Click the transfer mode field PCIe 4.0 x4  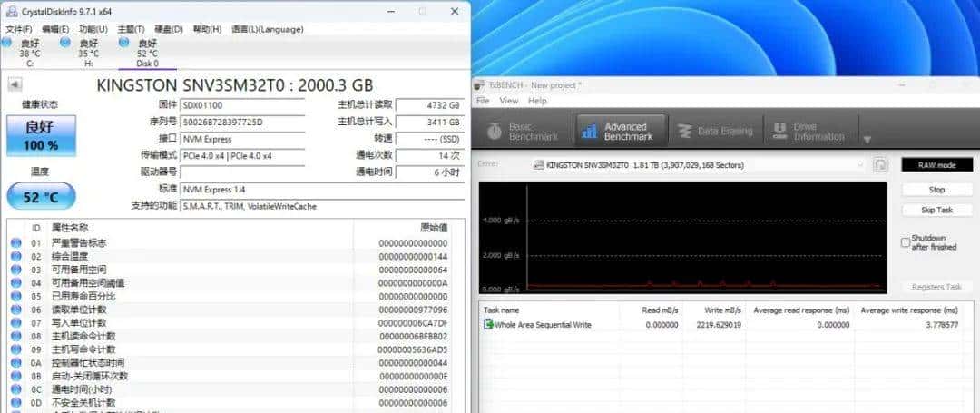point(242,155)
